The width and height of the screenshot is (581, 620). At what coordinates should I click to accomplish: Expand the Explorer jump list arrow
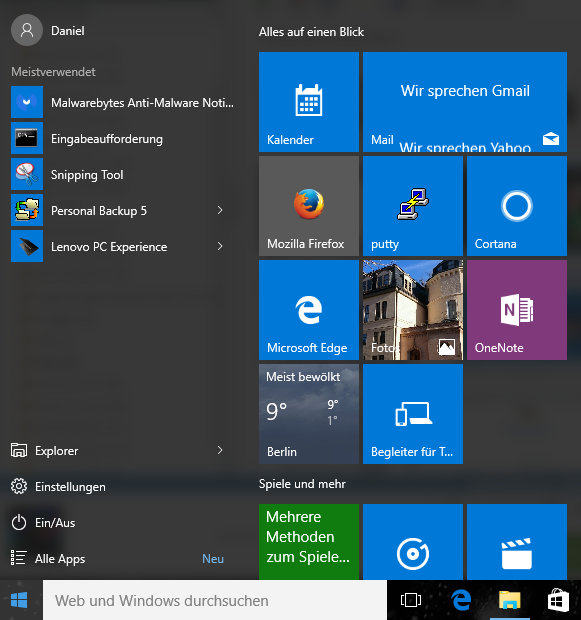(220, 450)
